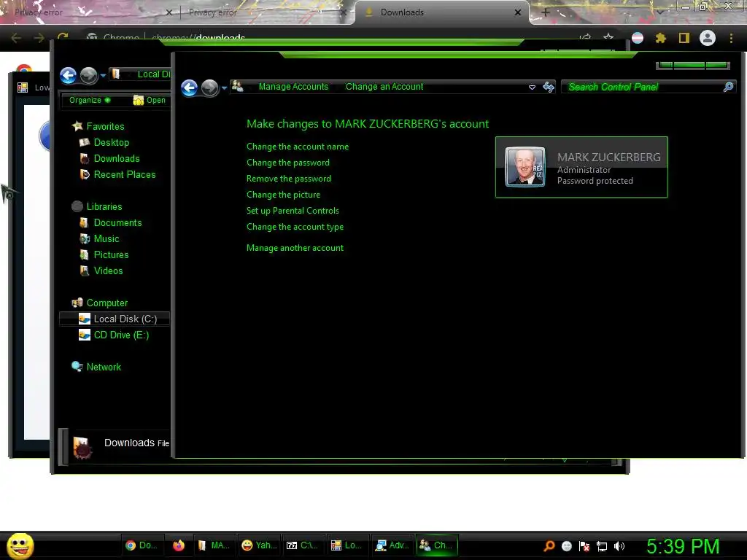This screenshot has height=560, width=747.
Task: Click Chrome extensions puzzle icon
Action: (660, 38)
